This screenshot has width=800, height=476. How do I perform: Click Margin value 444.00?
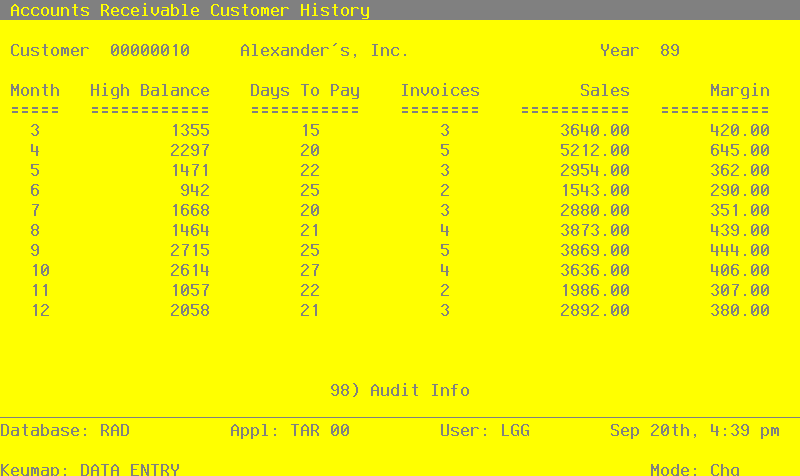click(x=740, y=250)
